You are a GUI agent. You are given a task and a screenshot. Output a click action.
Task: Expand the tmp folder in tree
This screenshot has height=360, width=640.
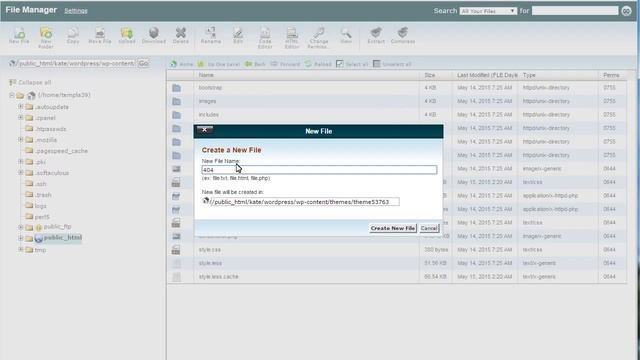(x=20, y=249)
